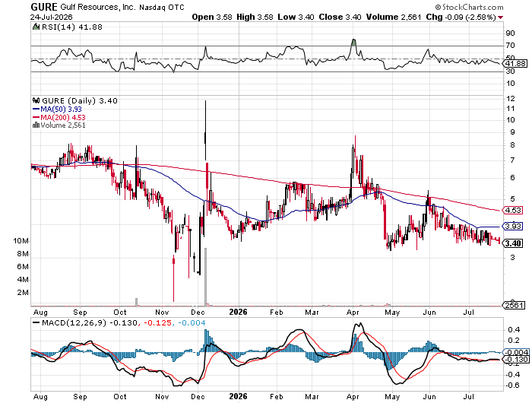The width and height of the screenshot is (532, 403).
Task: Click the green overbought RSI peak in April
Action: click(x=354, y=43)
